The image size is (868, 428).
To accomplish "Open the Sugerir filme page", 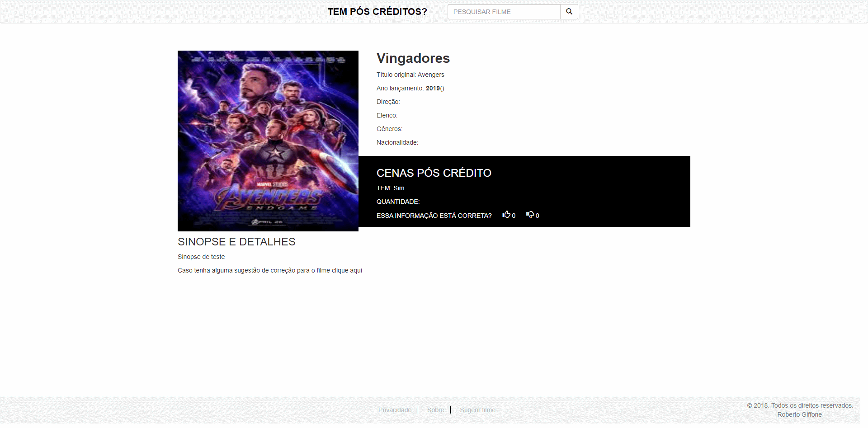I will click(x=477, y=410).
